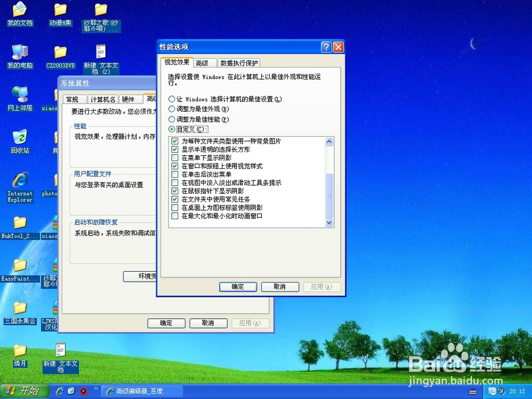
Task: Choose the 自定义 radio button
Action: [x=172, y=129]
